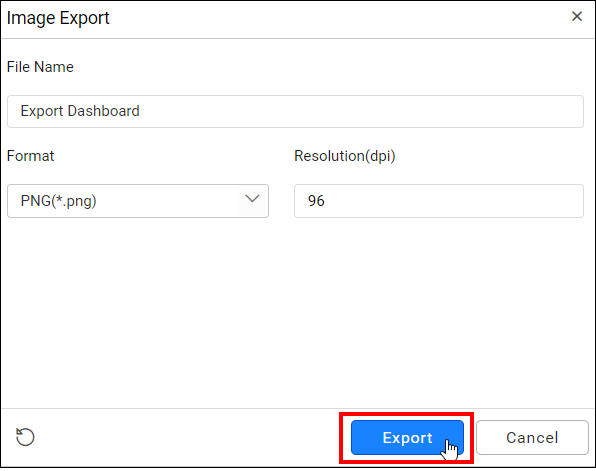Click the reset icon in dialog footer

coord(25,437)
